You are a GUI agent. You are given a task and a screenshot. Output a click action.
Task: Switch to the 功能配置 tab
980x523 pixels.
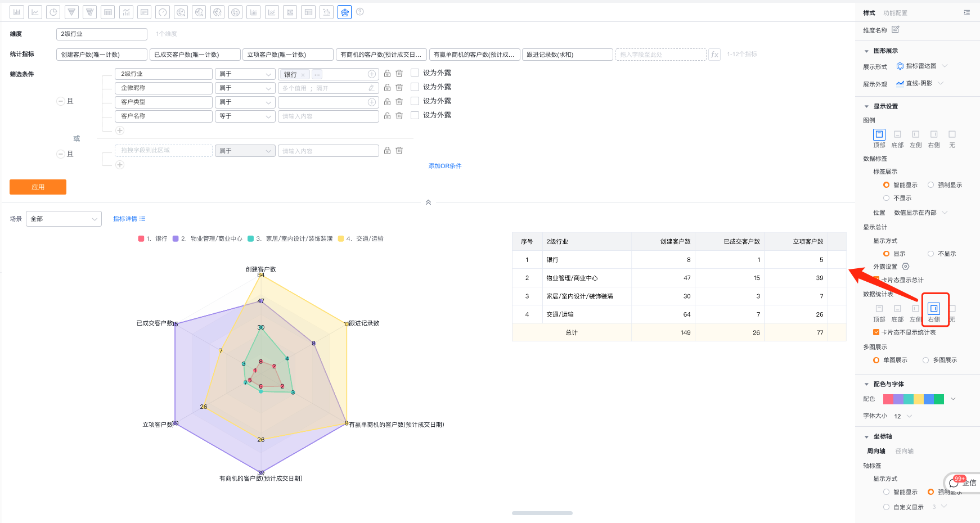(x=895, y=13)
